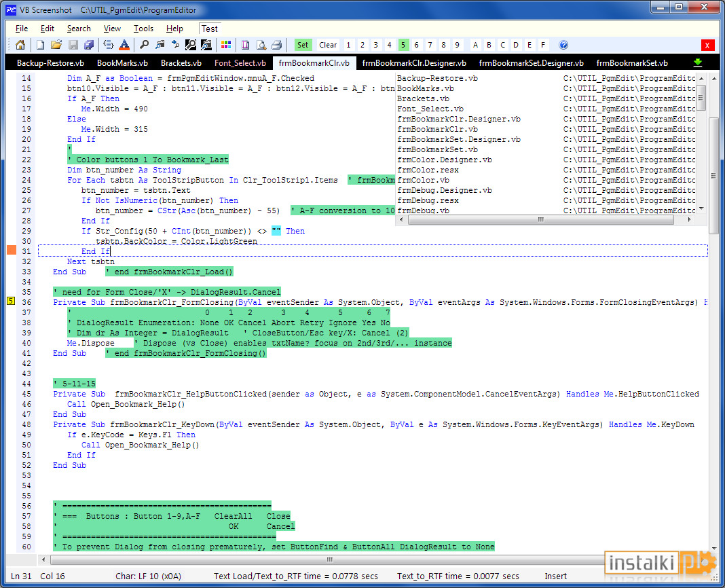725x588 pixels.
Task: Open the Edit menu
Action: [x=47, y=29]
